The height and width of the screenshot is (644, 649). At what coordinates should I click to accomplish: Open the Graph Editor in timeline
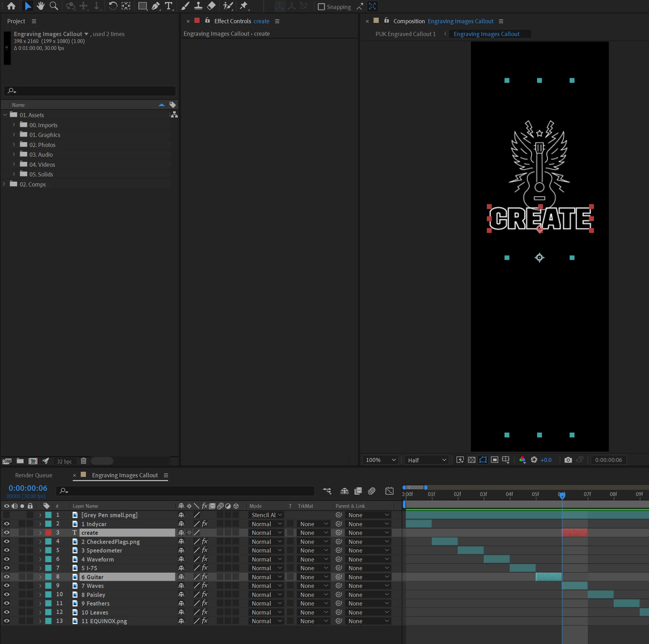point(389,491)
